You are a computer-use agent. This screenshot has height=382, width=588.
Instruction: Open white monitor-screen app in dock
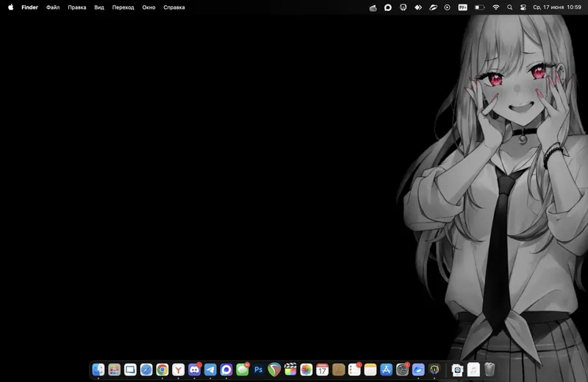[131, 370]
